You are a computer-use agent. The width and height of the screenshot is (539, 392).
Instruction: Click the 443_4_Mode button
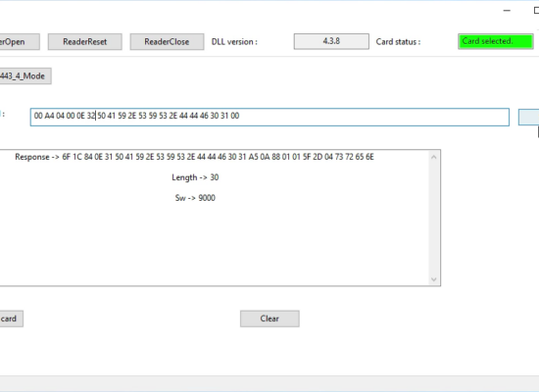(25, 76)
